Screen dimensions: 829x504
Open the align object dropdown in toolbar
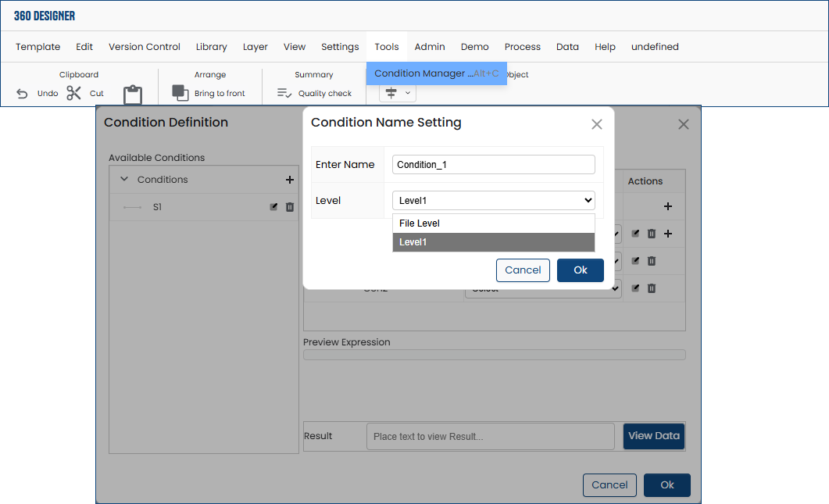click(x=398, y=93)
